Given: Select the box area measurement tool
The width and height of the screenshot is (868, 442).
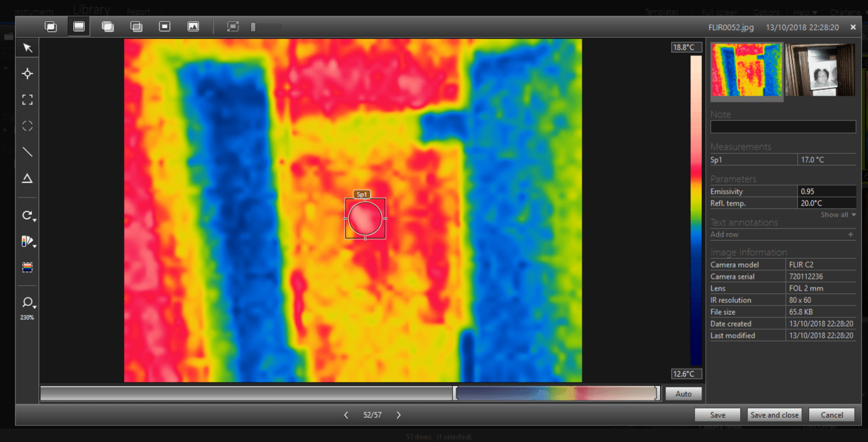Looking at the screenshot, I should pos(27,100).
